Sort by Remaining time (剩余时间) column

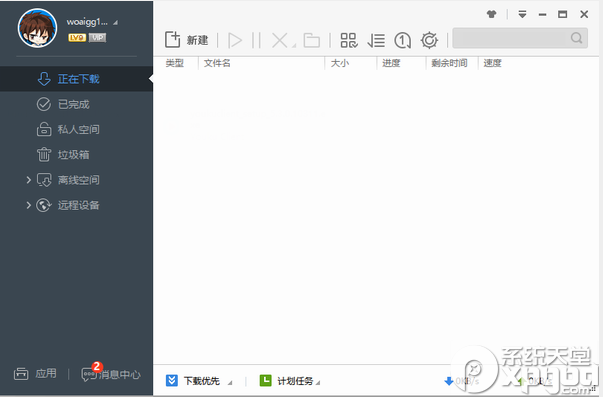click(x=449, y=63)
